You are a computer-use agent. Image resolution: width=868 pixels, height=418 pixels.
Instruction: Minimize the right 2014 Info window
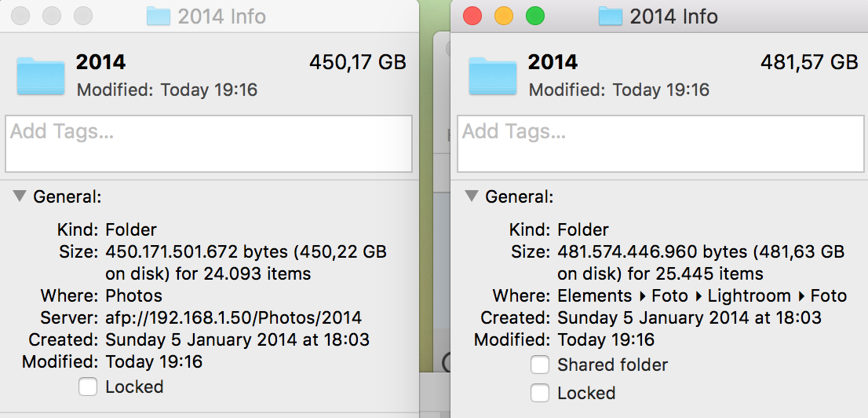(x=504, y=16)
